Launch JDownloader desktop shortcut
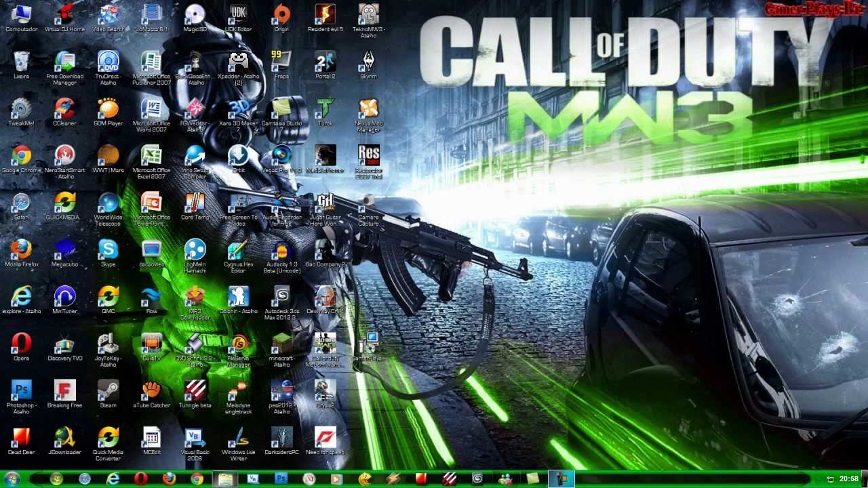This screenshot has width=868, height=488. (65, 441)
